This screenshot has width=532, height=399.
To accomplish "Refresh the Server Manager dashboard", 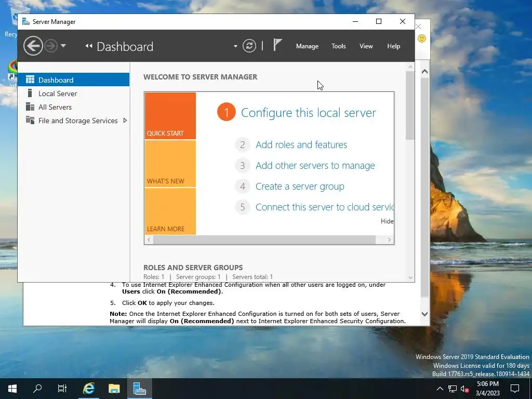I will click(x=249, y=46).
